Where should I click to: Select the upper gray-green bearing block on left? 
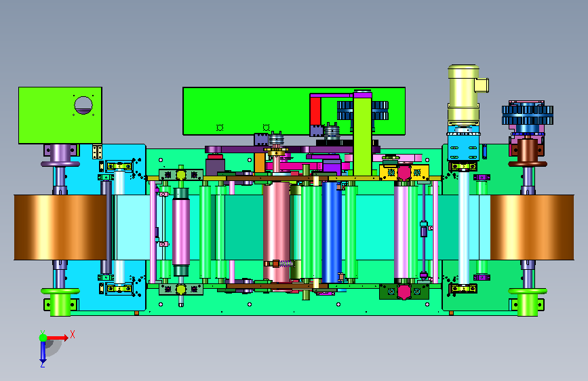click(181, 175)
